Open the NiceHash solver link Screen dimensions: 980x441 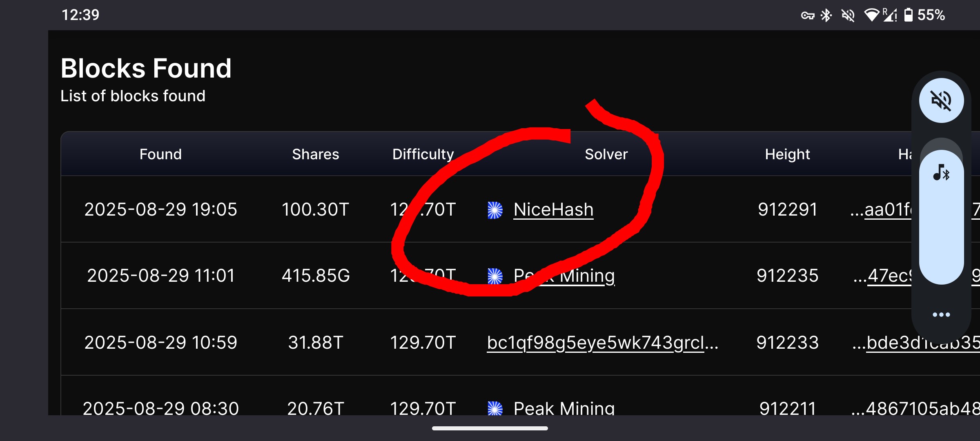coord(553,210)
